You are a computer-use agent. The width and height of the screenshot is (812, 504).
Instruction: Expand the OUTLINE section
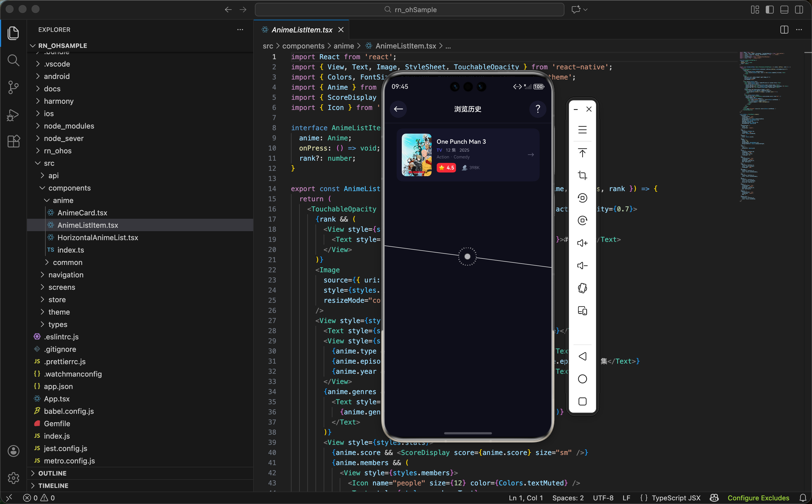coord(52,473)
